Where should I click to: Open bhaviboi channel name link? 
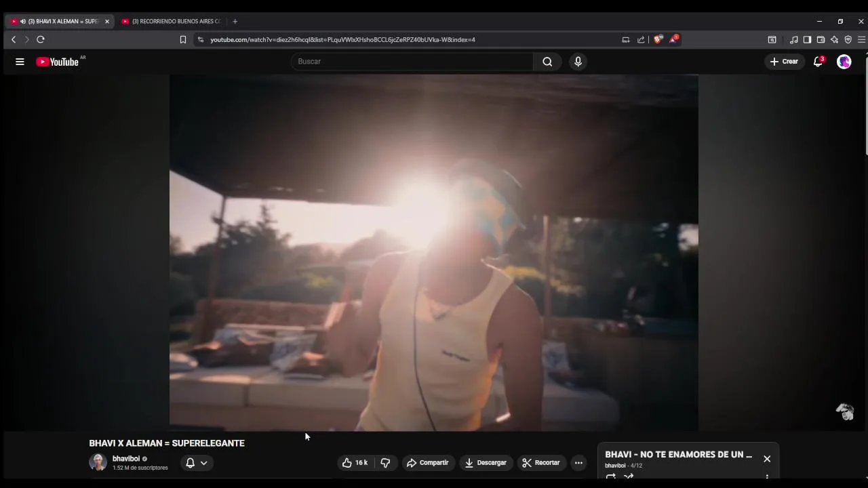(126, 459)
